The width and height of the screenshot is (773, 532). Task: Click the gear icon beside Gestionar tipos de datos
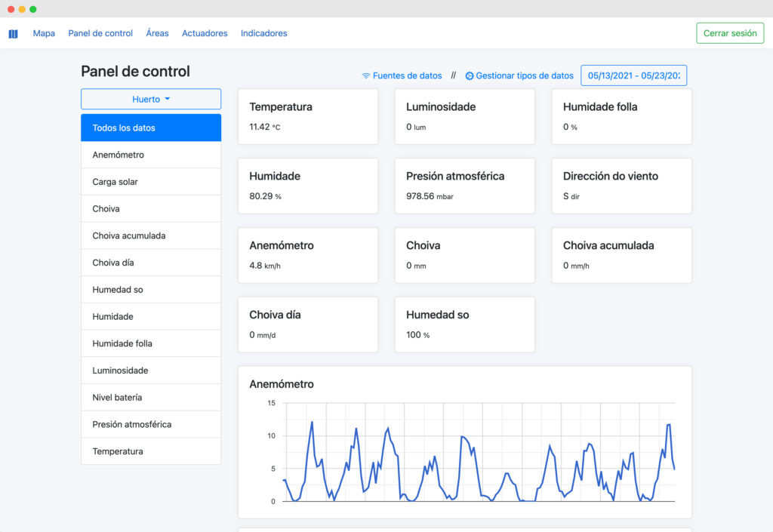tap(470, 76)
